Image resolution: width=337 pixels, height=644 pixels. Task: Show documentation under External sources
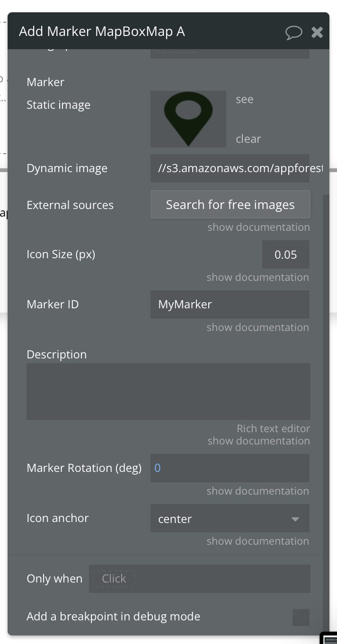[258, 227]
